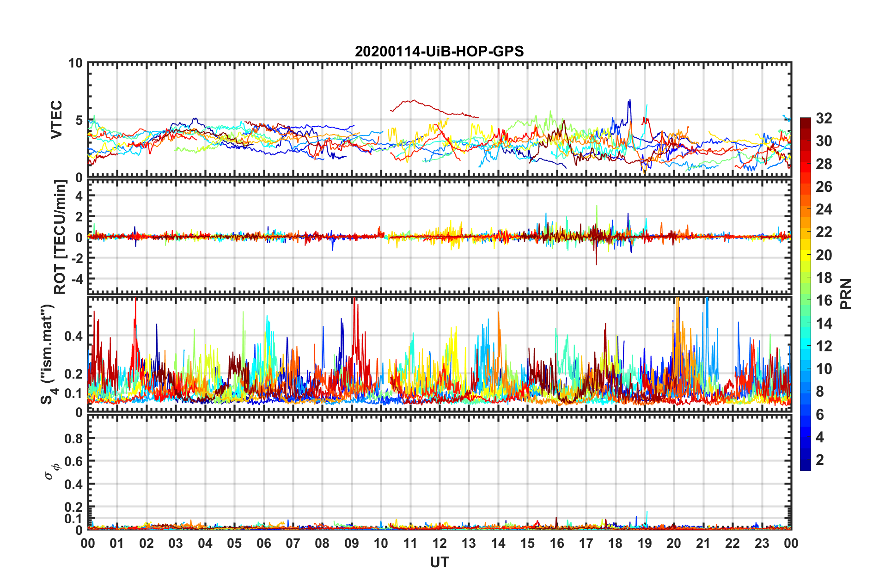Click the S4 axis tick label 0.4
This screenshot has height=588, width=879.
click(73, 336)
